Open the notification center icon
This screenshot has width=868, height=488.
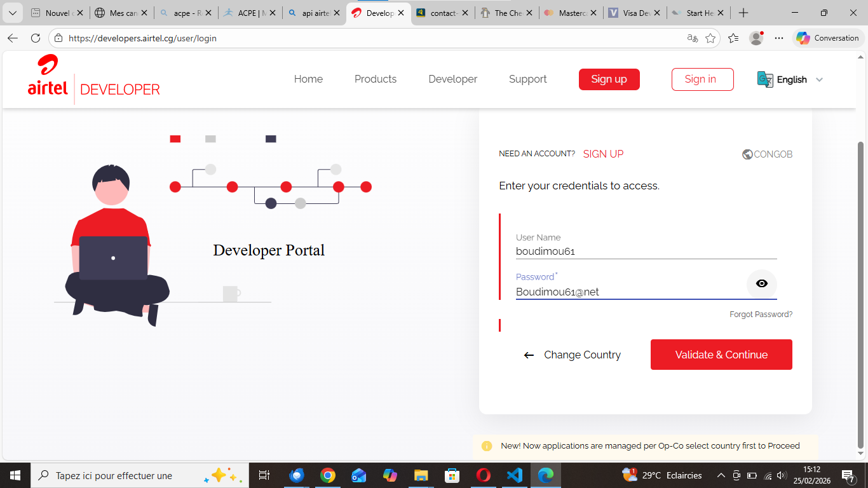click(x=849, y=475)
